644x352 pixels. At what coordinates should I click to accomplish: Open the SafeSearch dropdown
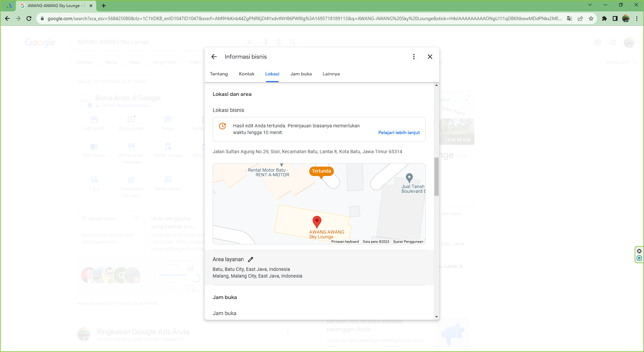point(621,62)
